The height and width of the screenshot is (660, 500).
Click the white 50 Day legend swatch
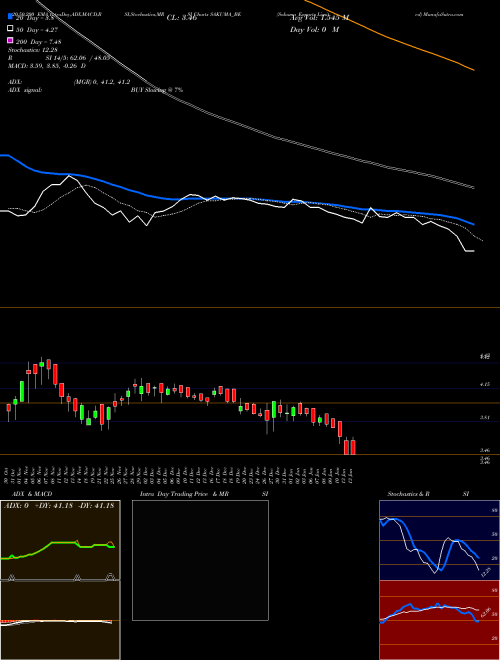pyautogui.click(x=10, y=29)
